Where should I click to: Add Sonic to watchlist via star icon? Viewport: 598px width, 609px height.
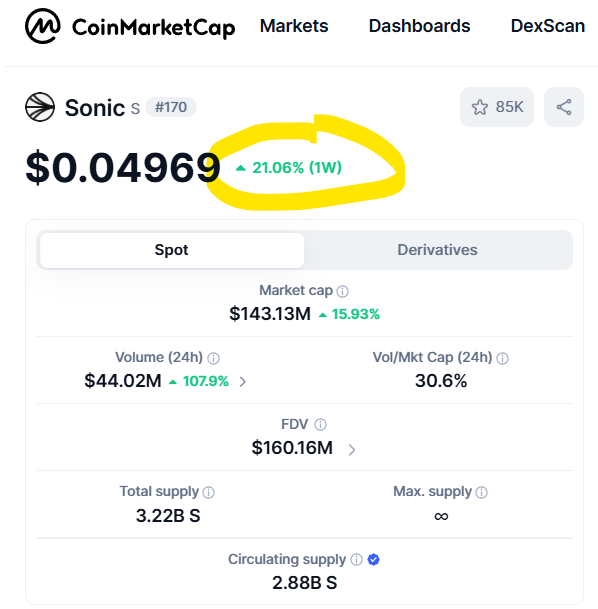tap(480, 107)
